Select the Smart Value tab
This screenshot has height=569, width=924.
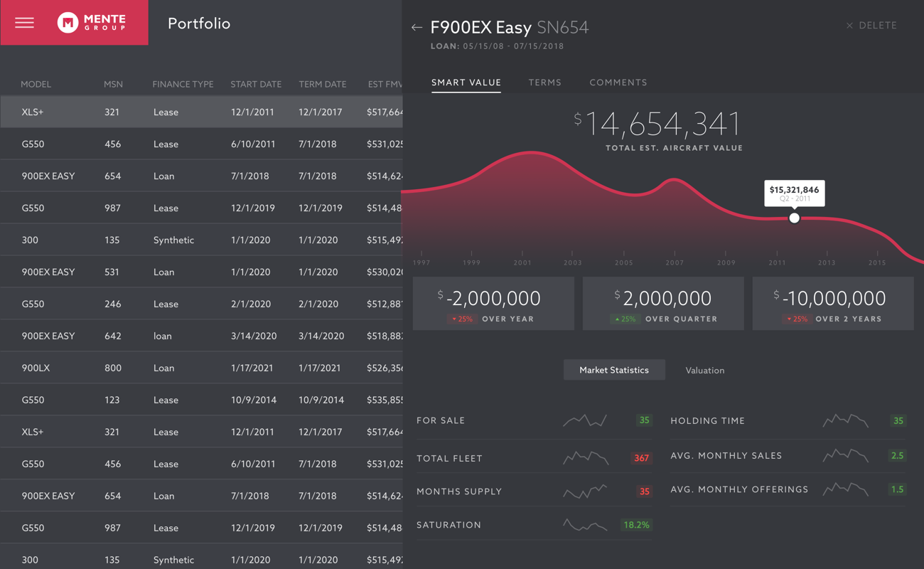point(466,83)
